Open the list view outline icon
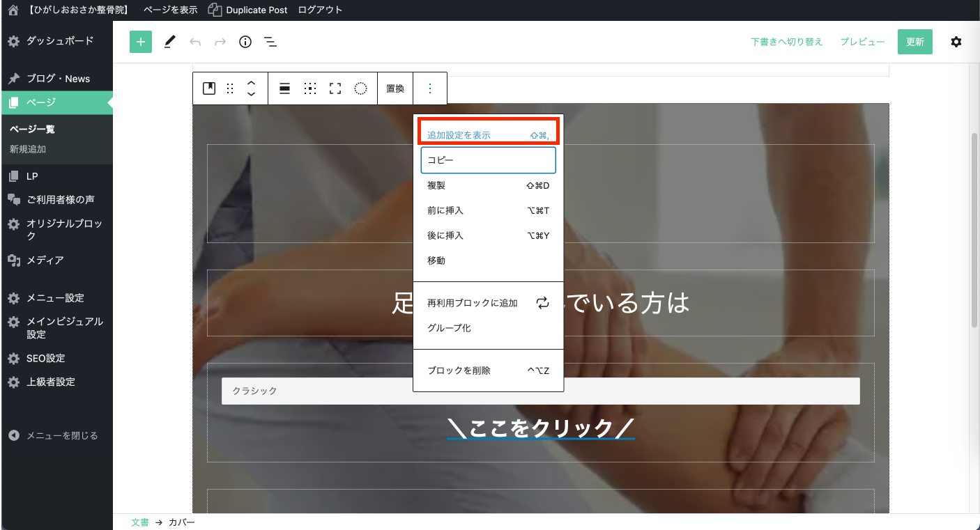Image resolution: width=980 pixels, height=530 pixels. point(270,42)
